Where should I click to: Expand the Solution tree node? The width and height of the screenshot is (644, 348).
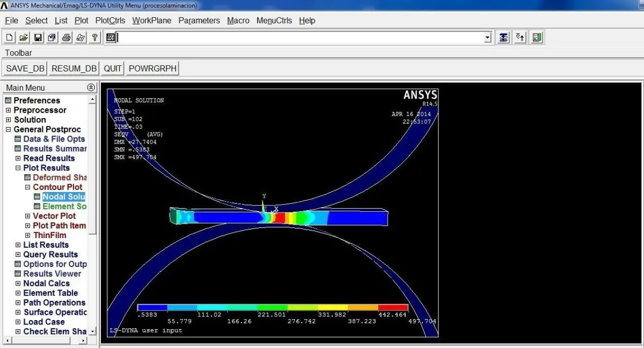8,120
